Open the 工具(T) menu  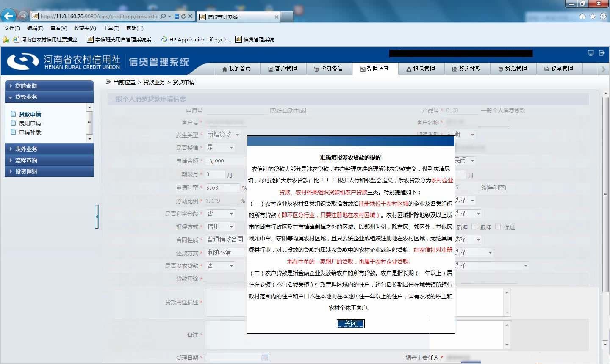(x=111, y=28)
